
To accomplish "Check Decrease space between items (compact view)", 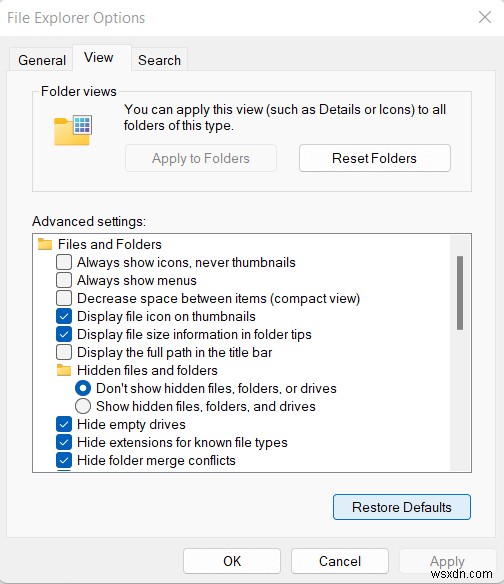I will tap(64, 298).
